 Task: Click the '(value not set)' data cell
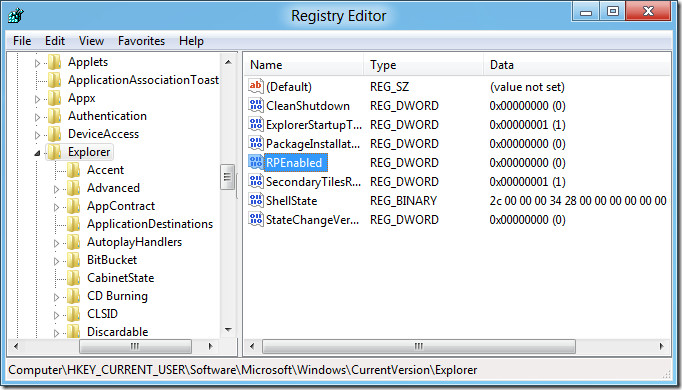[527, 87]
